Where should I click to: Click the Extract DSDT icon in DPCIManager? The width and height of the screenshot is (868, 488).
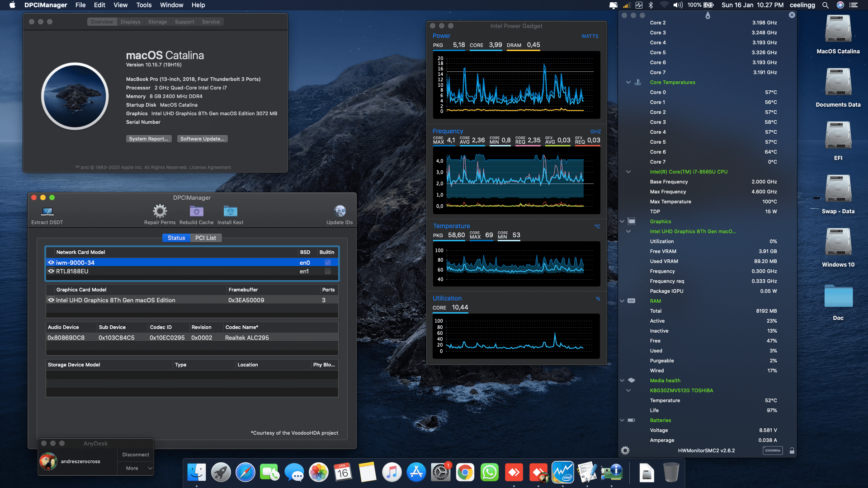tap(47, 211)
